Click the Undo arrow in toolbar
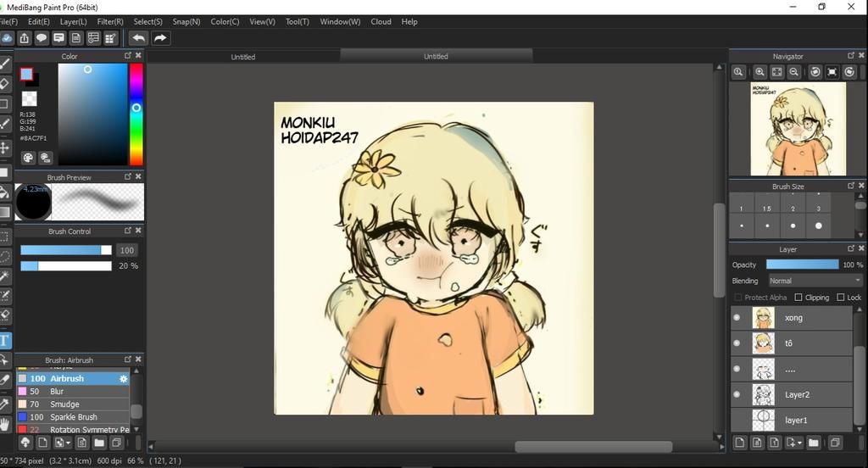 [138, 38]
